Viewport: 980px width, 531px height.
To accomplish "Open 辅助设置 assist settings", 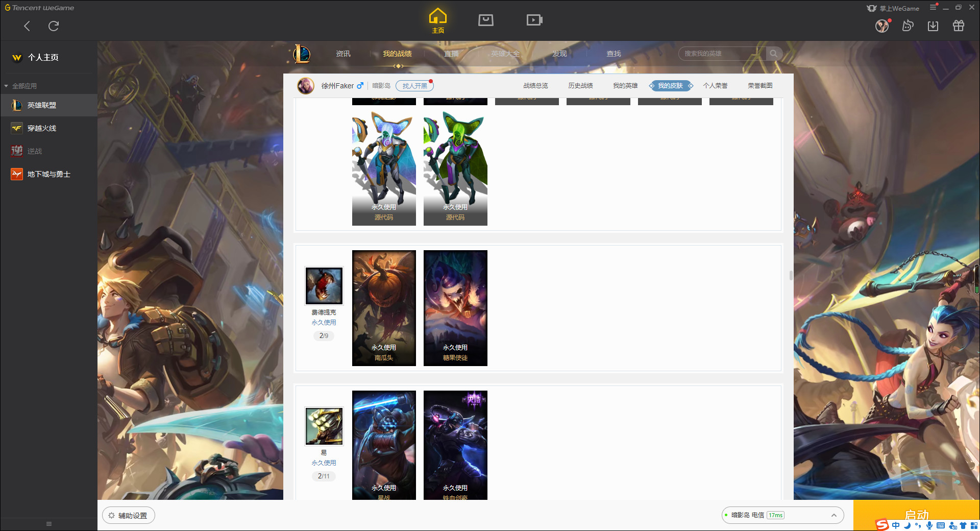I will click(x=128, y=516).
